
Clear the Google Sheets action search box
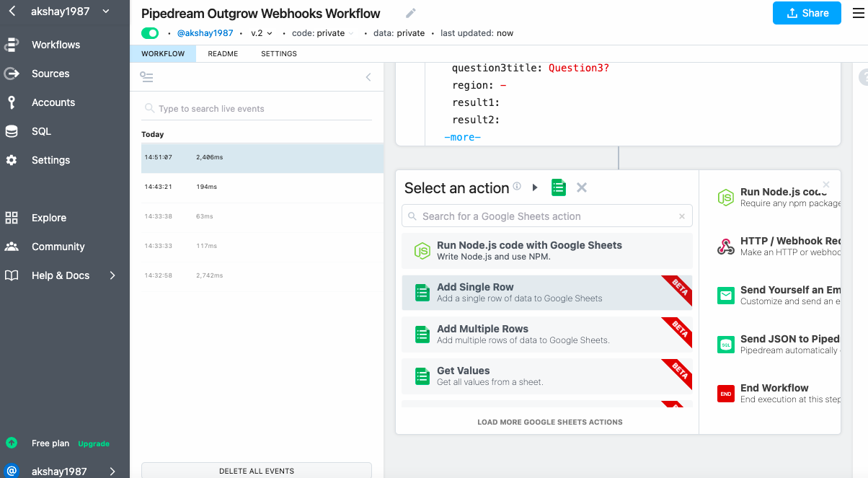tap(682, 216)
